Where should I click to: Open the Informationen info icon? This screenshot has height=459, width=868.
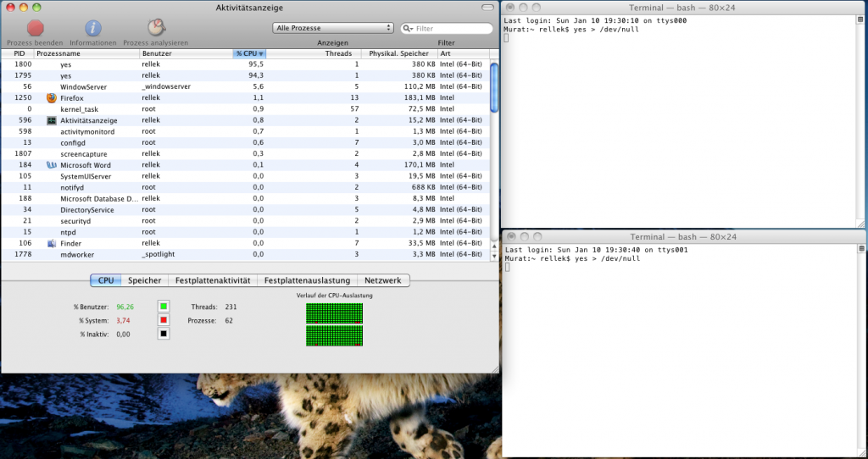coord(93,28)
